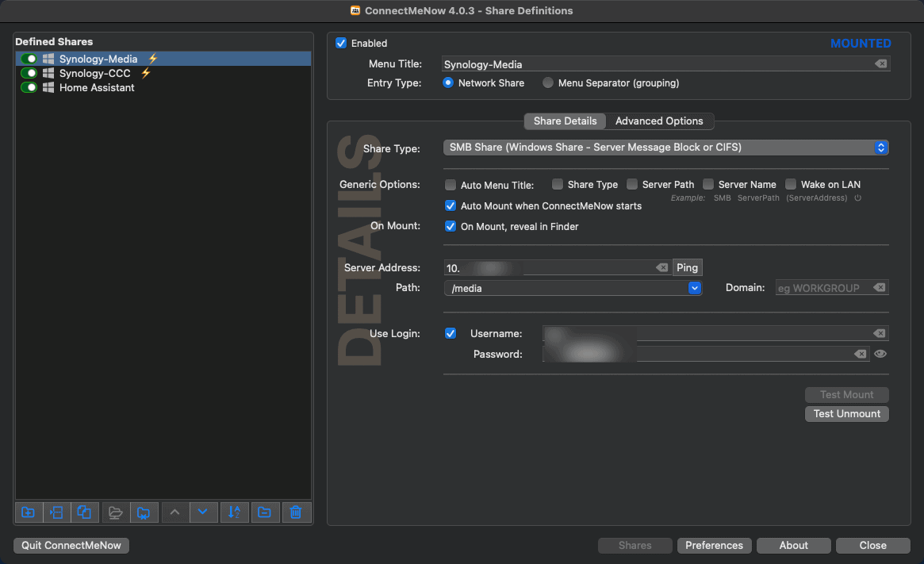Select the Menu Separator (grouping) entry type
Screen dimensions: 924x564
pos(548,83)
